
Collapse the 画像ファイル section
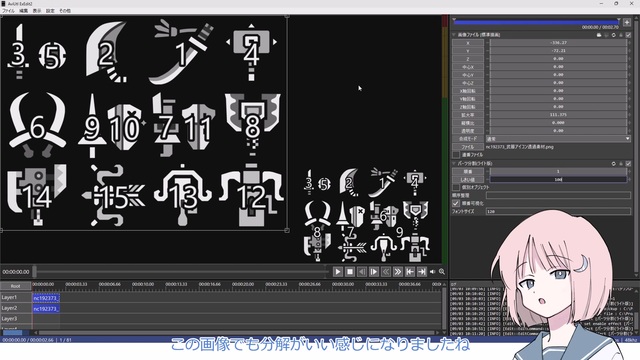(454, 35)
